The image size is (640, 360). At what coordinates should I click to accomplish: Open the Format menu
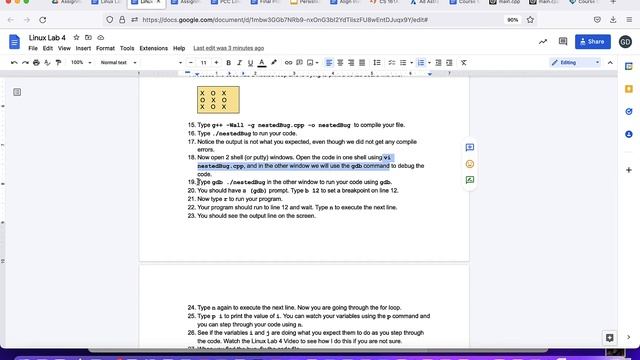pos(105,48)
